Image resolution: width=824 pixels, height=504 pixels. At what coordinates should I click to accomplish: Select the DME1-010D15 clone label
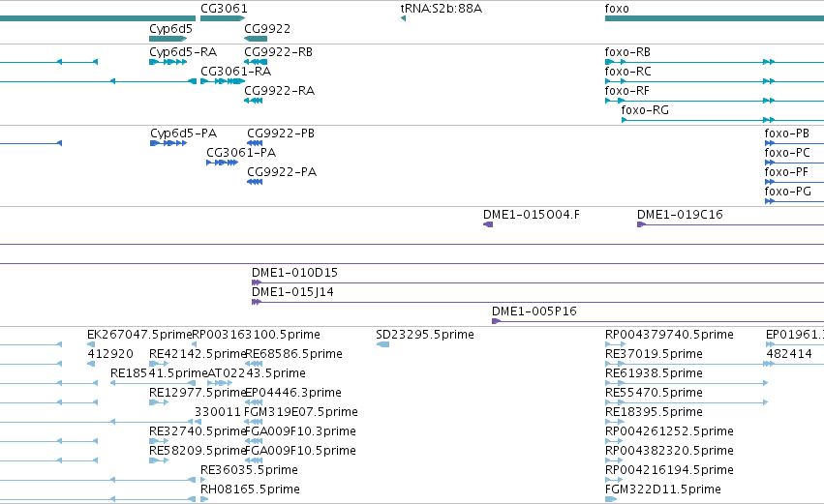[294, 273]
